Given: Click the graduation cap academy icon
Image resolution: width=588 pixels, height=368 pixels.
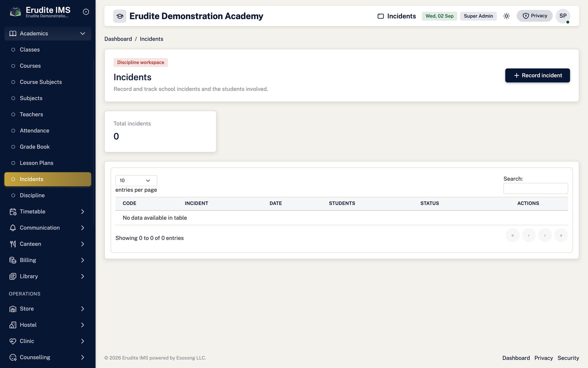Looking at the screenshot, I should pos(120,16).
